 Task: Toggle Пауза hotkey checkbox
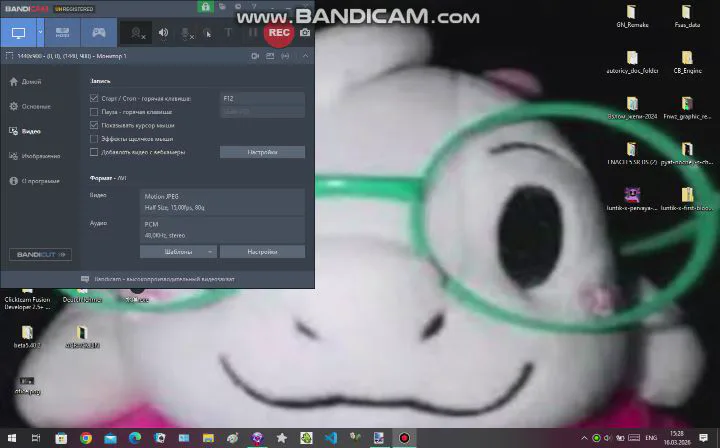pos(94,112)
